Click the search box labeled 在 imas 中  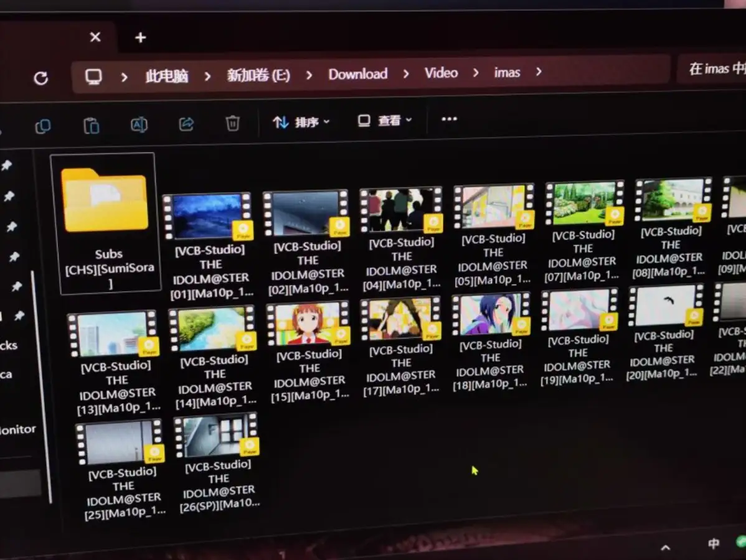[713, 68]
